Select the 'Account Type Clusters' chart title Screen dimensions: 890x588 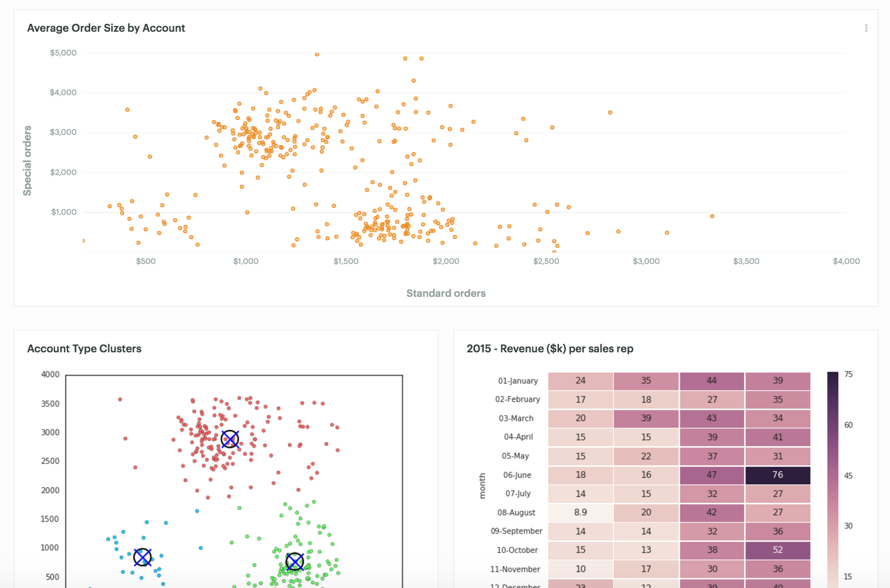click(84, 349)
